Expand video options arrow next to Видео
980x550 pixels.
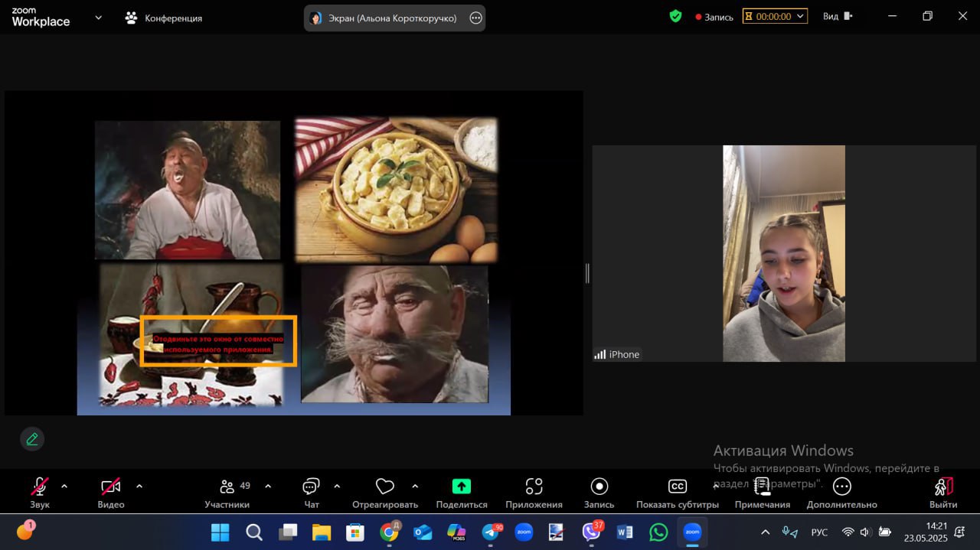pos(139,486)
